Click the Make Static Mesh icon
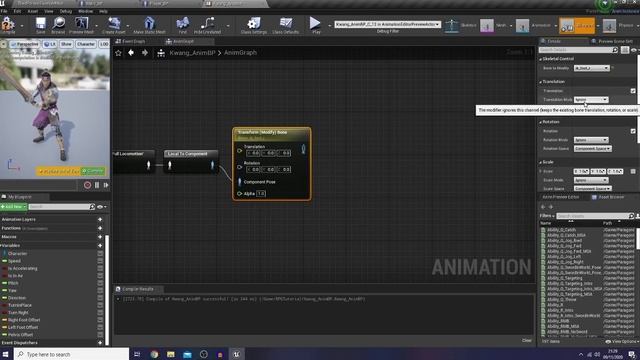This screenshot has width=640, height=360. [149, 25]
